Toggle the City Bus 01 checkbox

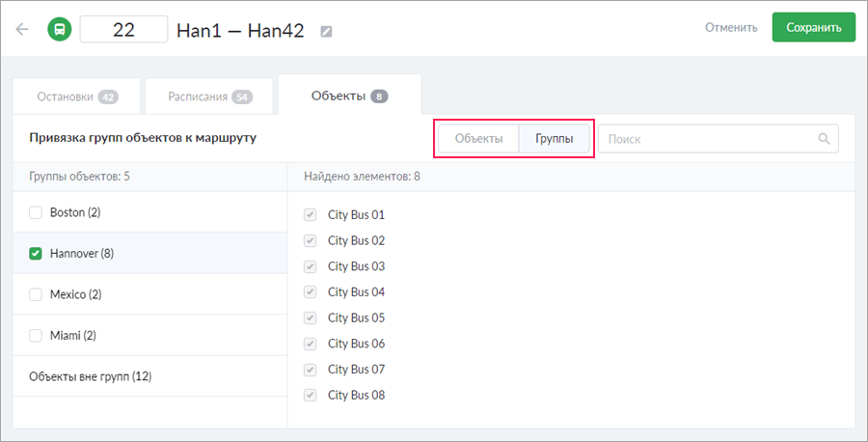(x=311, y=215)
